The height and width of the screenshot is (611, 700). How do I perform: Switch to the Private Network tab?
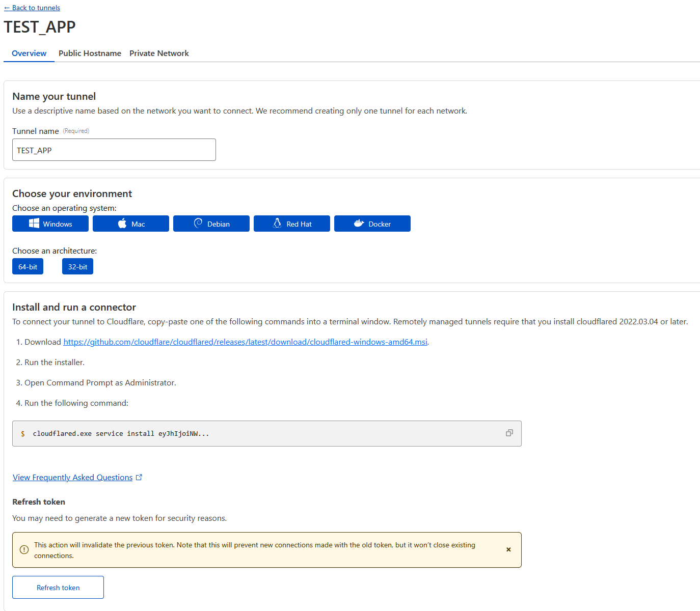(x=159, y=53)
